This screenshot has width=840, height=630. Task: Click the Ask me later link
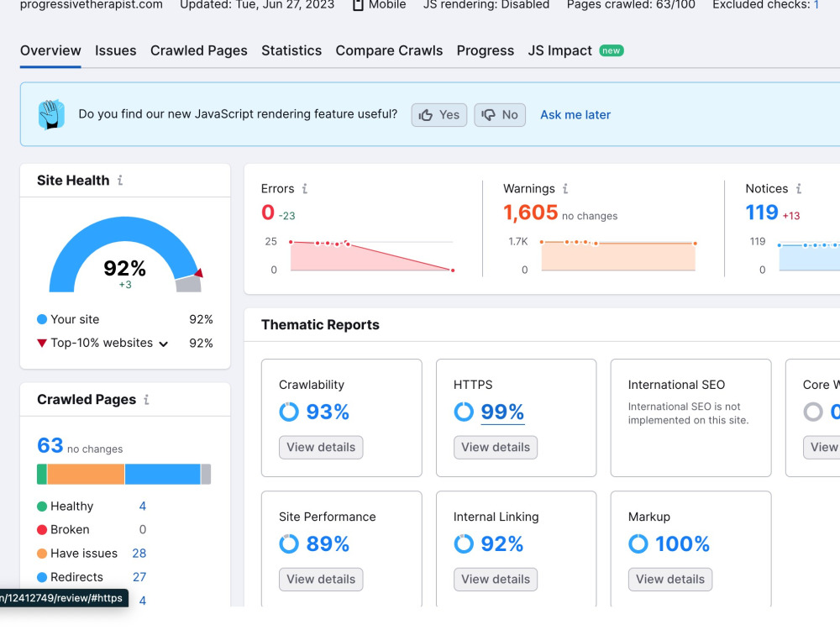(x=575, y=115)
